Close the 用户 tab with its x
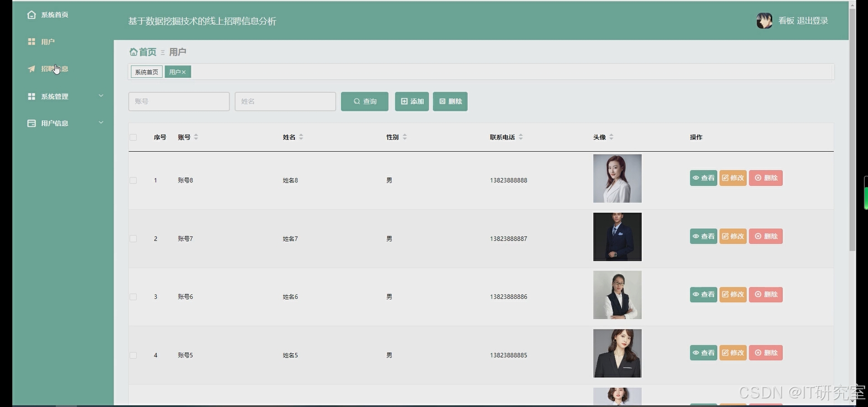Screen dimensions: 868x407 [x=184, y=72]
